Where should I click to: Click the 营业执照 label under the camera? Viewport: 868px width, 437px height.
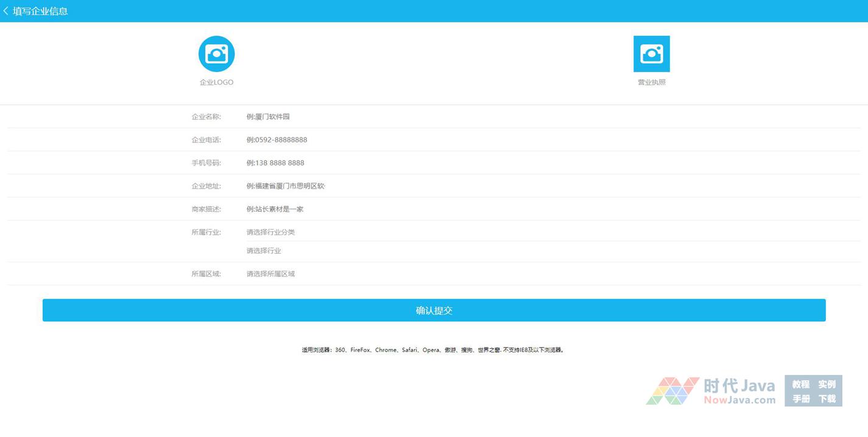tap(651, 82)
